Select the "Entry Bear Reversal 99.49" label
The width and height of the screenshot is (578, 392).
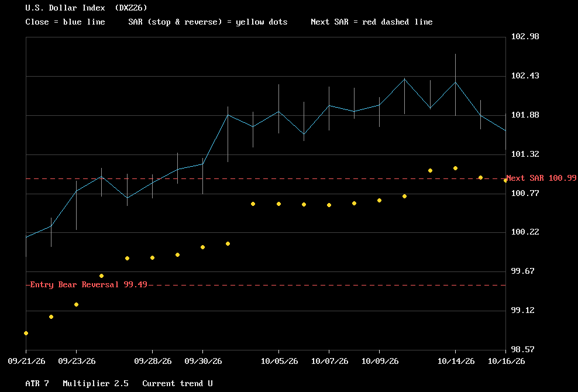pos(88,285)
